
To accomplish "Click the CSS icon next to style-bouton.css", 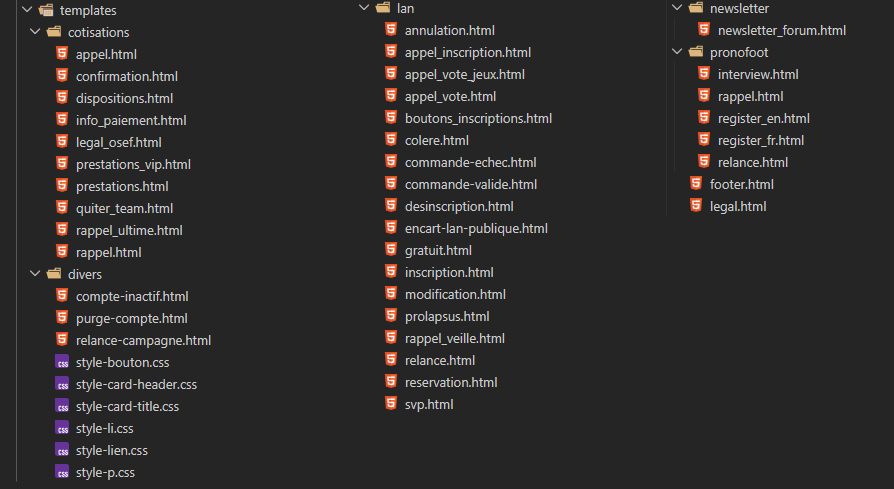I will point(62,362).
